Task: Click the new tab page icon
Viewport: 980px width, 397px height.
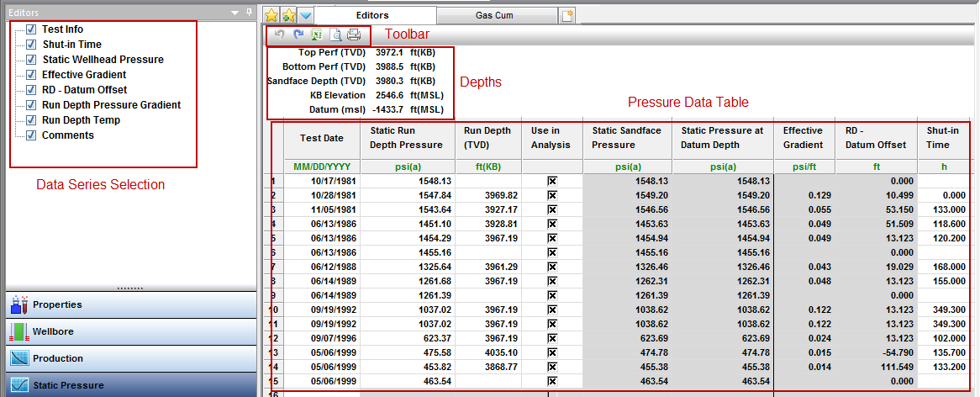Action: [x=568, y=15]
